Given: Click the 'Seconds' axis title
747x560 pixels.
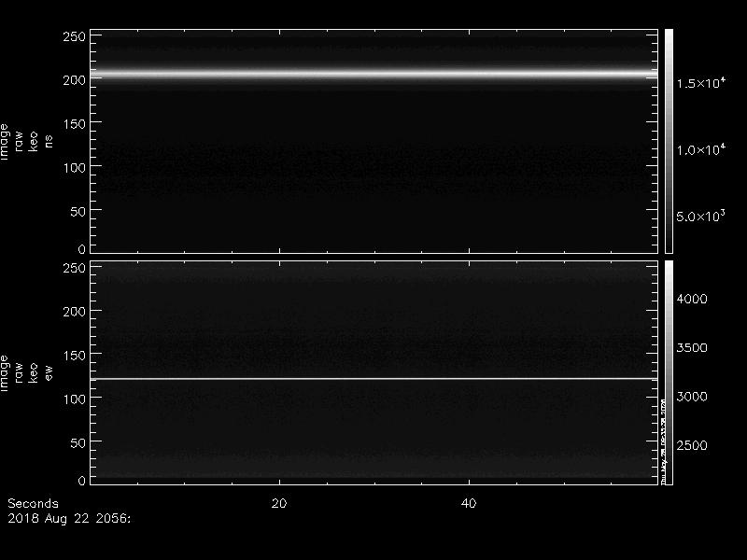Looking at the screenshot, I should point(33,504).
